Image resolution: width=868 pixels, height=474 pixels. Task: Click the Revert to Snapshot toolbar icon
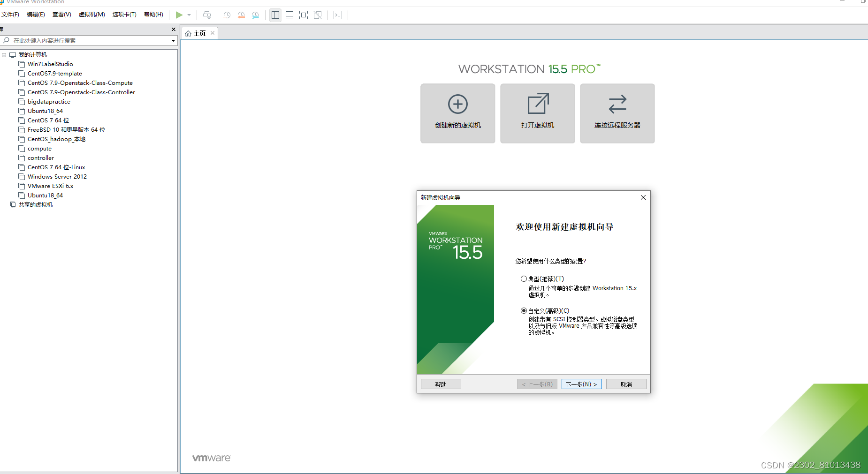(241, 15)
